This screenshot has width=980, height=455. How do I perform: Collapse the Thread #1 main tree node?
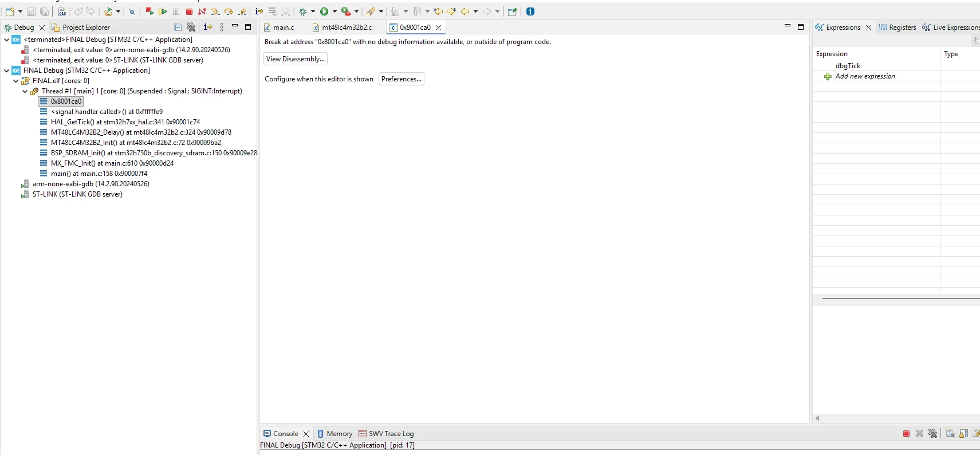tap(25, 91)
